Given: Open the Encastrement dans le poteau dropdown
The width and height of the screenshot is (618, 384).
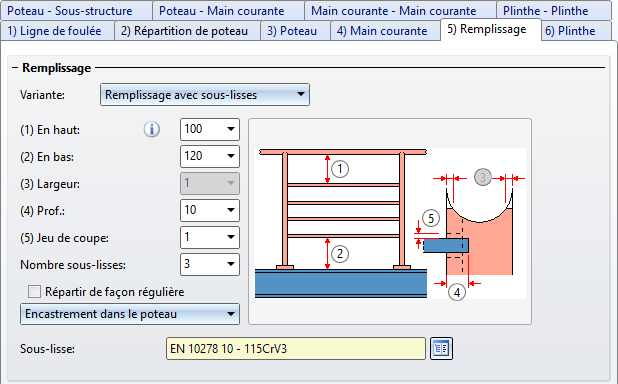Looking at the screenshot, I should pyautogui.click(x=130, y=314).
